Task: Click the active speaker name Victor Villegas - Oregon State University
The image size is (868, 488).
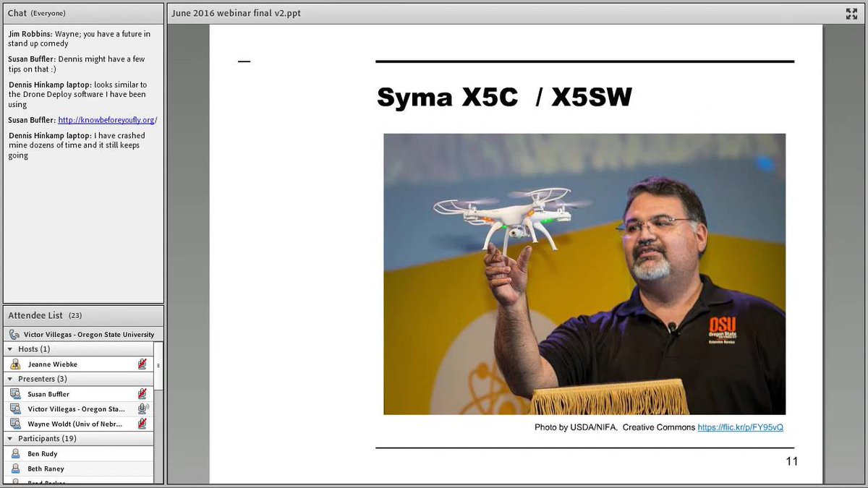Action: [89, 335]
